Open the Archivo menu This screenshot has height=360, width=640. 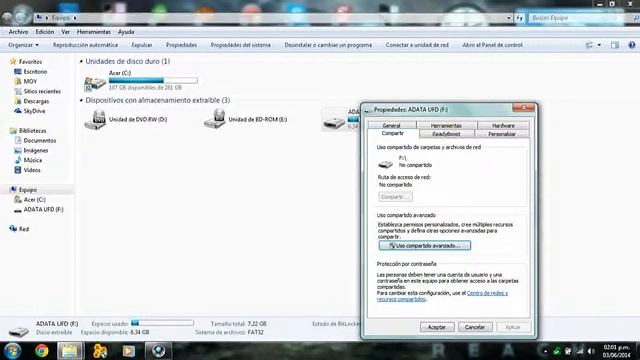click(x=18, y=32)
